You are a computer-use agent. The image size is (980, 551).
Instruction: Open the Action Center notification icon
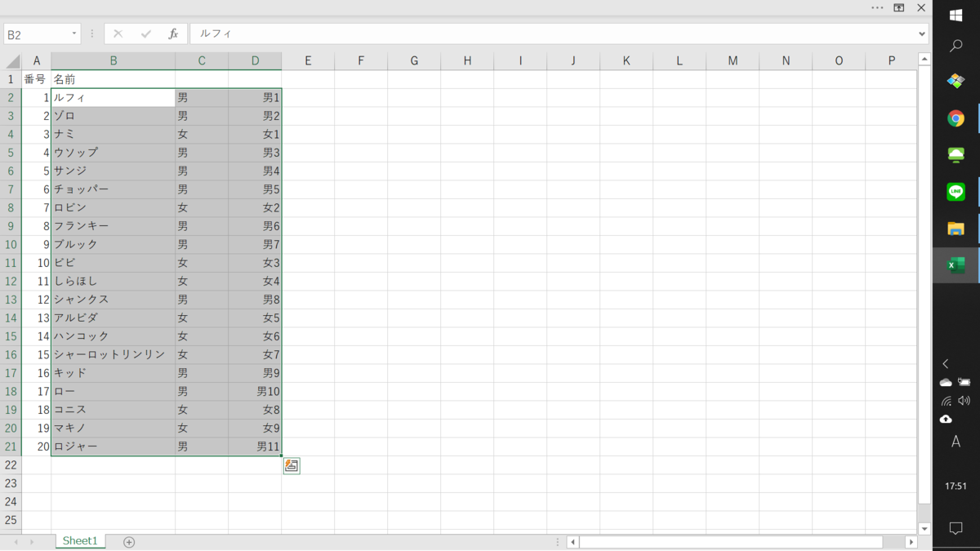[955, 528]
